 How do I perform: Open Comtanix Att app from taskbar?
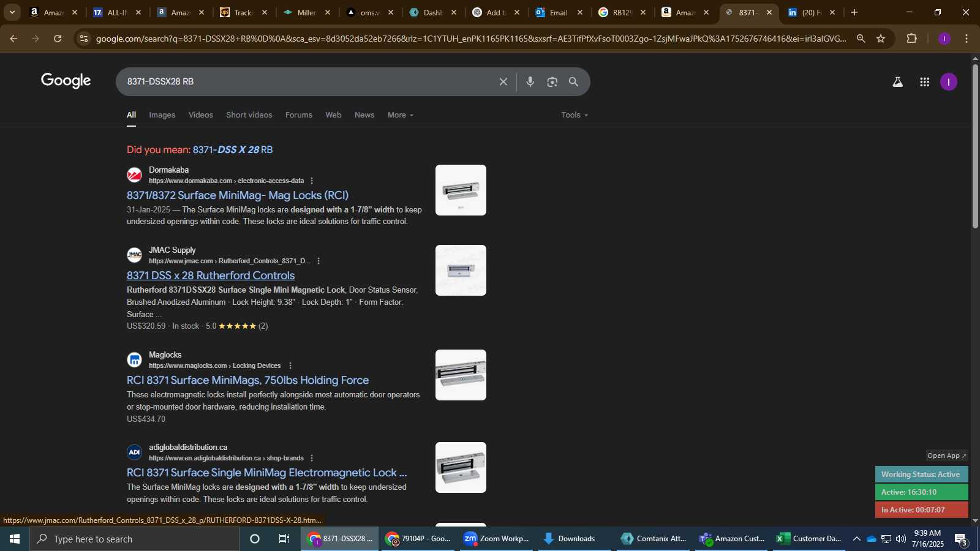tap(654, 539)
